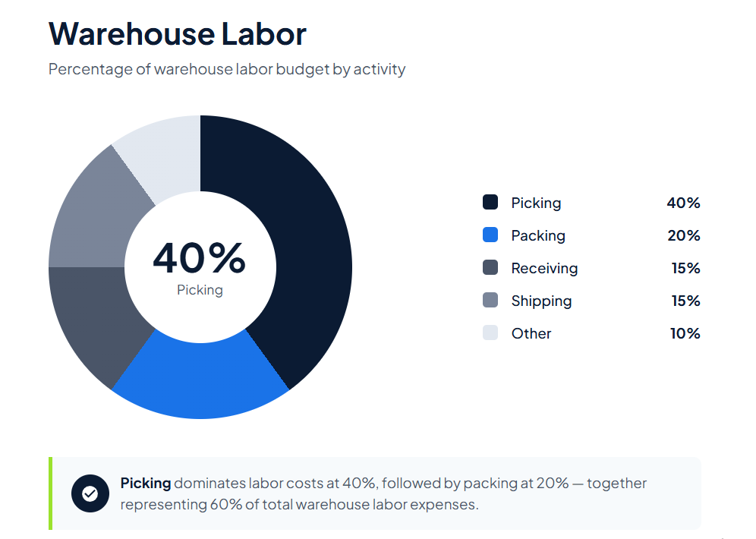The image size is (756, 539).
Task: Select the dark navy Picking legend swatch
Action: 490,203
